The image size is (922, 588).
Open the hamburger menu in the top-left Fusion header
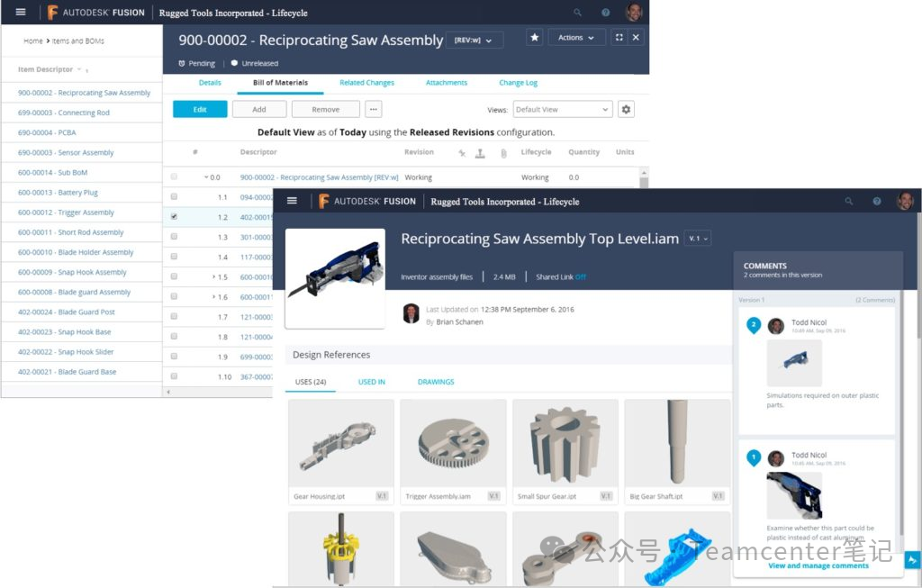pyautogui.click(x=21, y=13)
